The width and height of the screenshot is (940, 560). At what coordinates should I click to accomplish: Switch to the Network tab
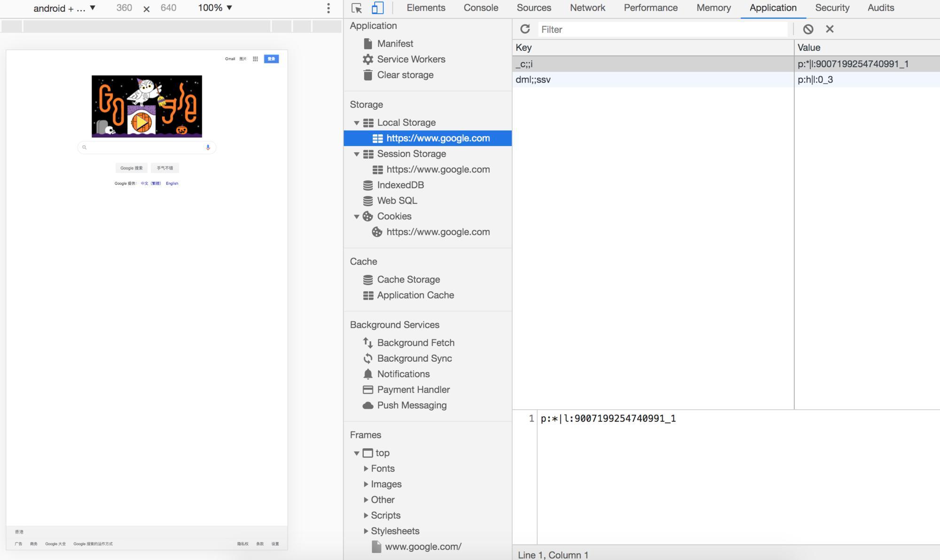point(587,8)
